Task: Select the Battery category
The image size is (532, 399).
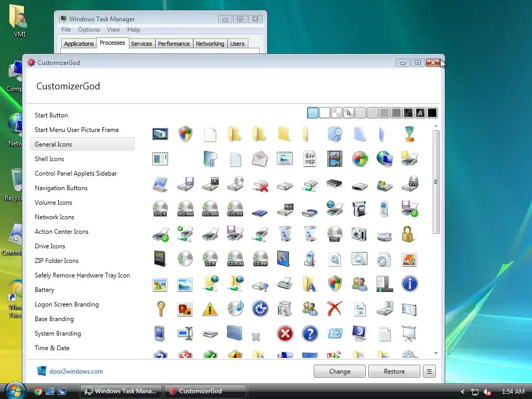Action: click(45, 290)
